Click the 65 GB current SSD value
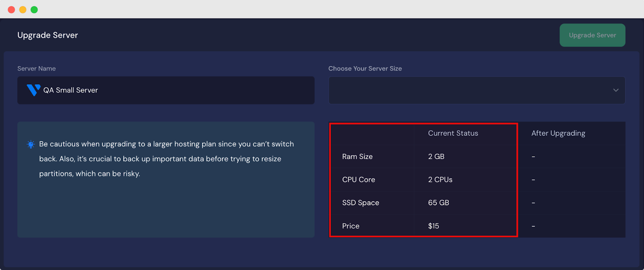 [x=438, y=203]
